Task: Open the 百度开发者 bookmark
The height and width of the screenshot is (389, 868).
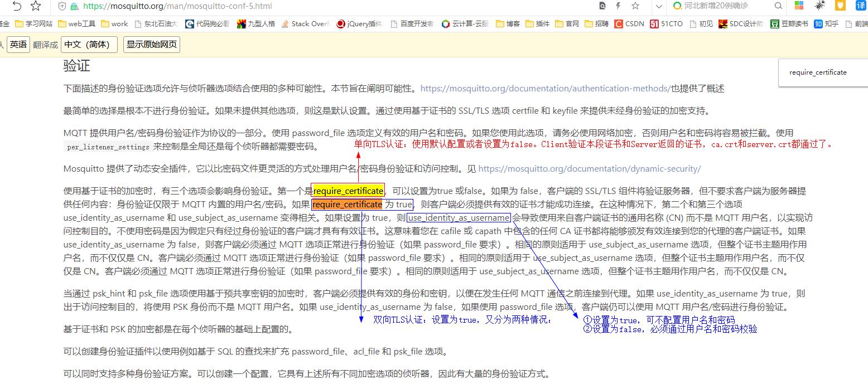Action: pos(412,23)
